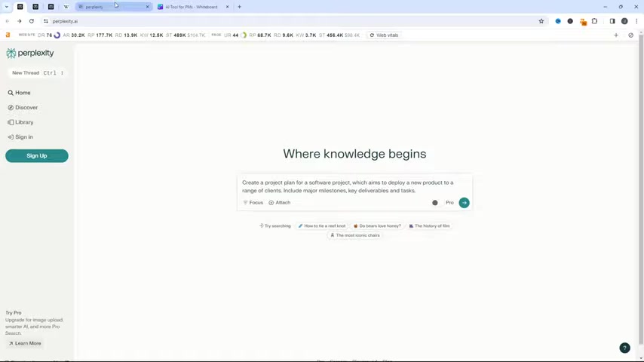This screenshot has width=644, height=362.
Task: Open the W pinned tab
Action: (x=66, y=7)
